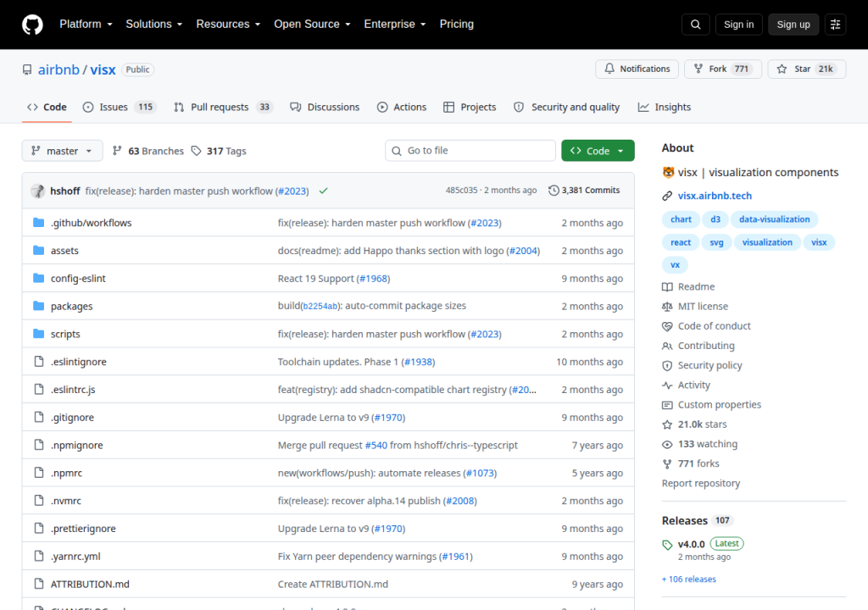The width and height of the screenshot is (868, 610).
Task: Switch to the Discussions tab
Action: pyautogui.click(x=325, y=107)
